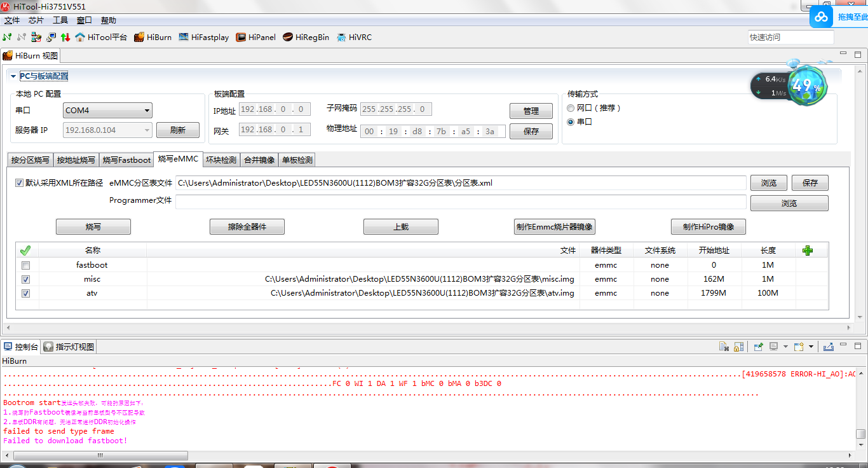Image resolution: width=868 pixels, height=468 pixels.
Task: Click the Programmer文件 path input field
Action: pyautogui.click(x=461, y=202)
